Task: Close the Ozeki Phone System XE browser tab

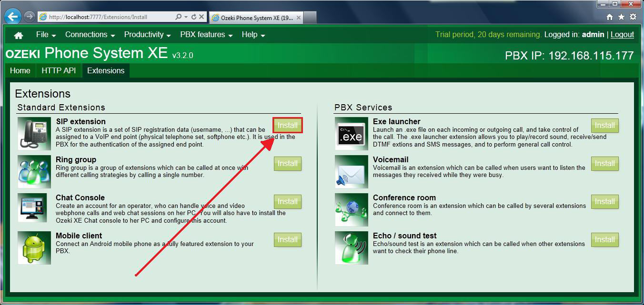Action: pos(299,18)
